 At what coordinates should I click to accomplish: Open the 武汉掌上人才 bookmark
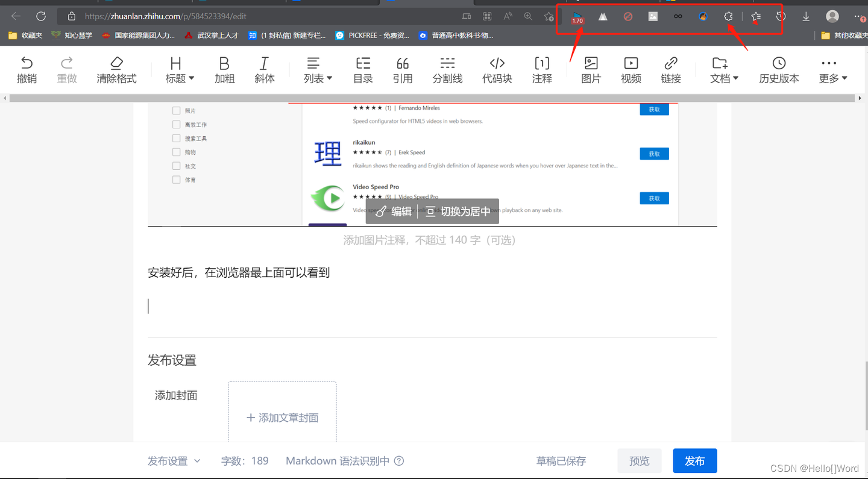click(212, 36)
